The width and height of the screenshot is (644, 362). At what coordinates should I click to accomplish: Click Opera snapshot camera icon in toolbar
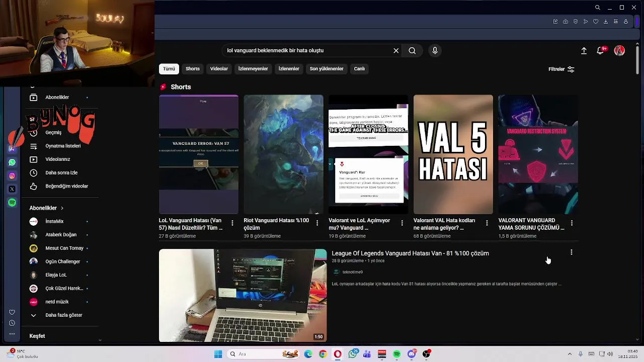pyautogui.click(x=566, y=22)
